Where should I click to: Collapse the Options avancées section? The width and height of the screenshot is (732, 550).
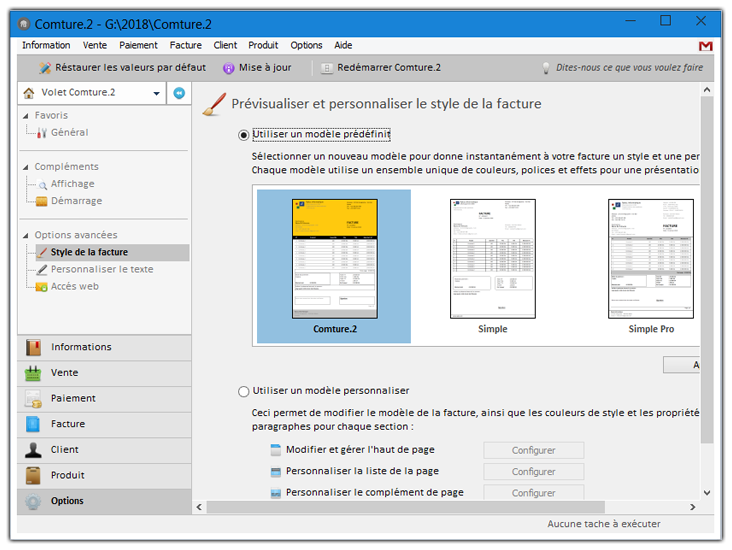coord(25,235)
